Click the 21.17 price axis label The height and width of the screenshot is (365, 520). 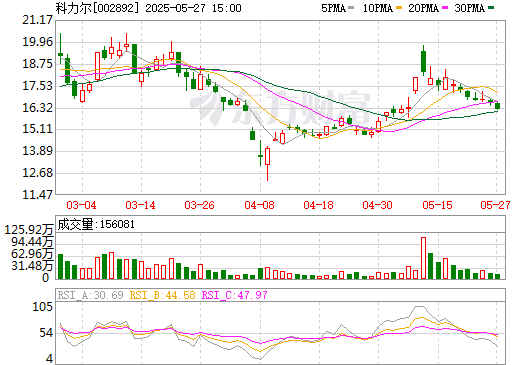pos(37,20)
